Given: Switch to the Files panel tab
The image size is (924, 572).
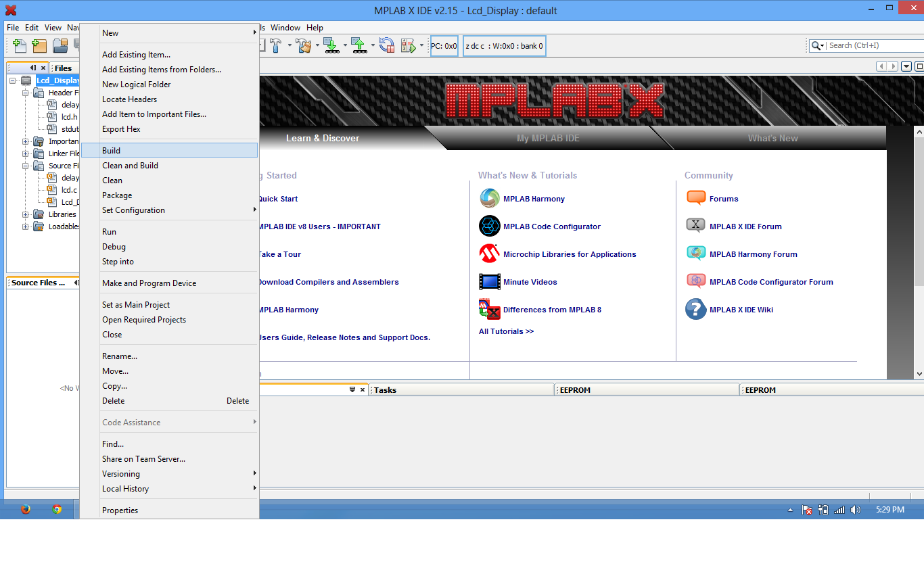Looking at the screenshot, I should (x=64, y=68).
